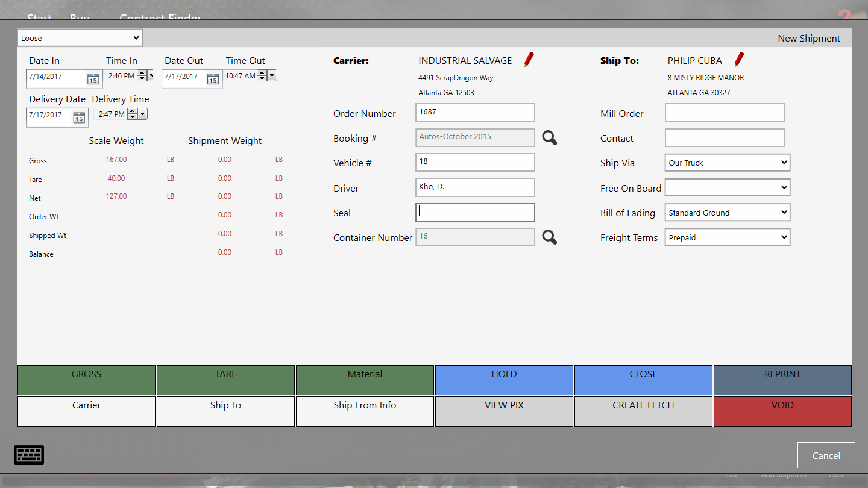This screenshot has width=868, height=488.
Task: Click the Contact input field
Action: tap(725, 137)
